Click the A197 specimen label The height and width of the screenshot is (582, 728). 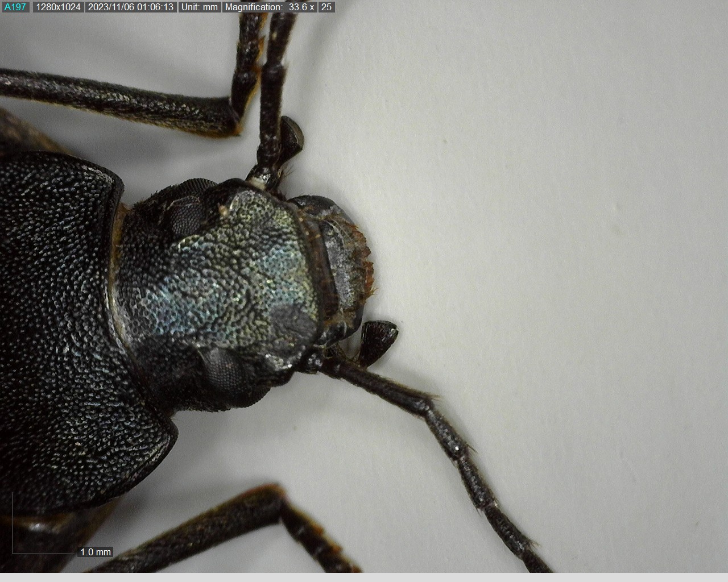pyautogui.click(x=15, y=7)
